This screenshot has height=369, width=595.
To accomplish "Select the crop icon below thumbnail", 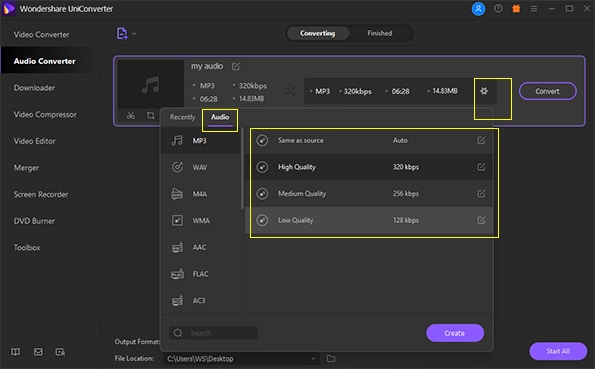I will tap(151, 115).
